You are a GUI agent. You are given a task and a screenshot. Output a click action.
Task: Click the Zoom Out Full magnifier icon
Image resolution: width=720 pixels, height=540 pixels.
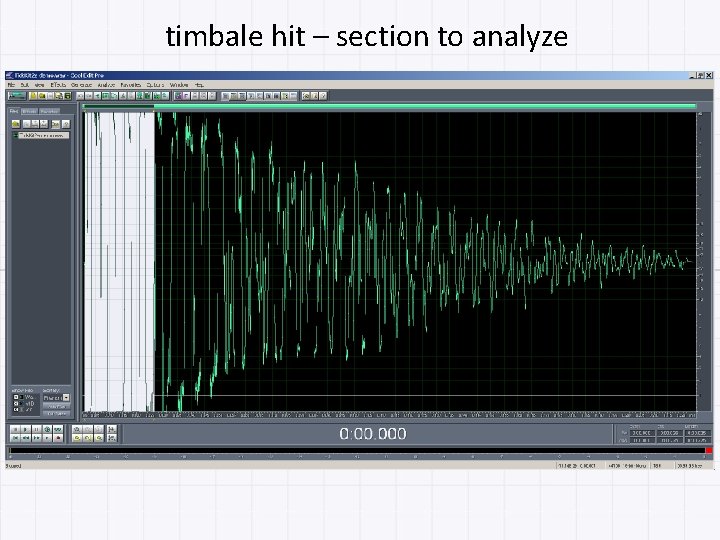pos(99,429)
